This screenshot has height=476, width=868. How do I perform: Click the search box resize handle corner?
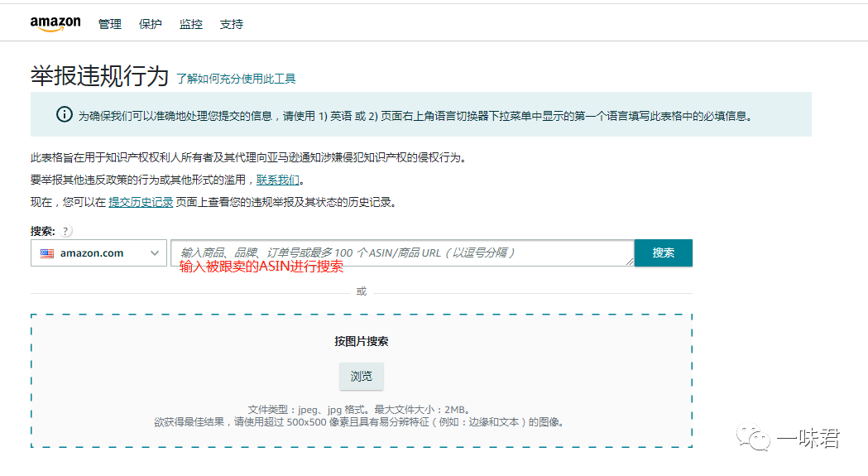pos(630,262)
